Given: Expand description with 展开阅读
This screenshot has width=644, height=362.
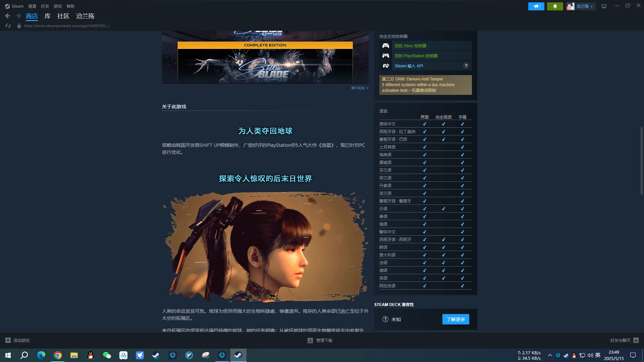Looking at the screenshot, I should pos(360,88).
